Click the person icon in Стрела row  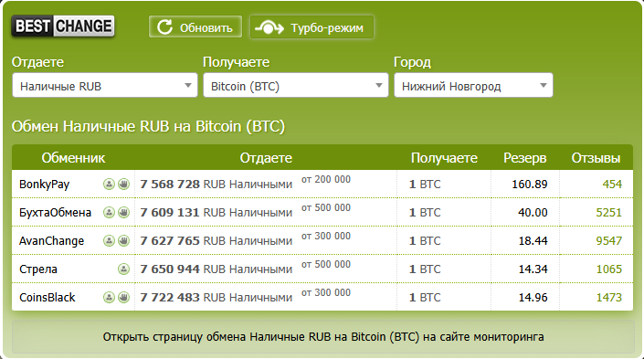[x=123, y=269]
